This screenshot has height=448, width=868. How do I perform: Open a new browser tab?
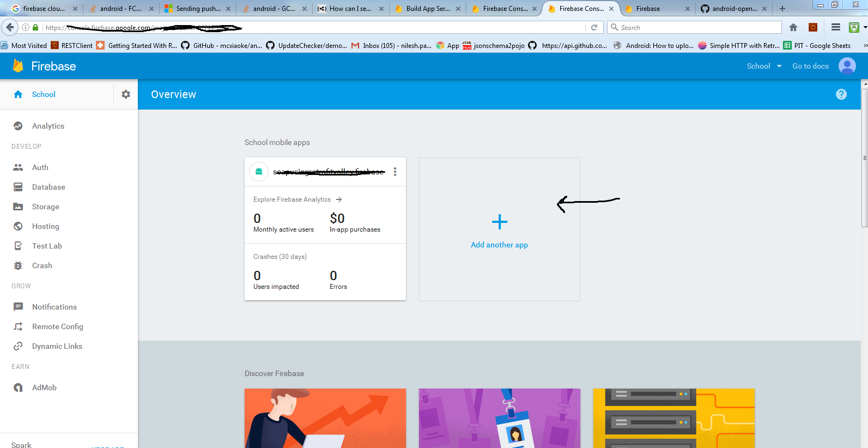(782, 8)
